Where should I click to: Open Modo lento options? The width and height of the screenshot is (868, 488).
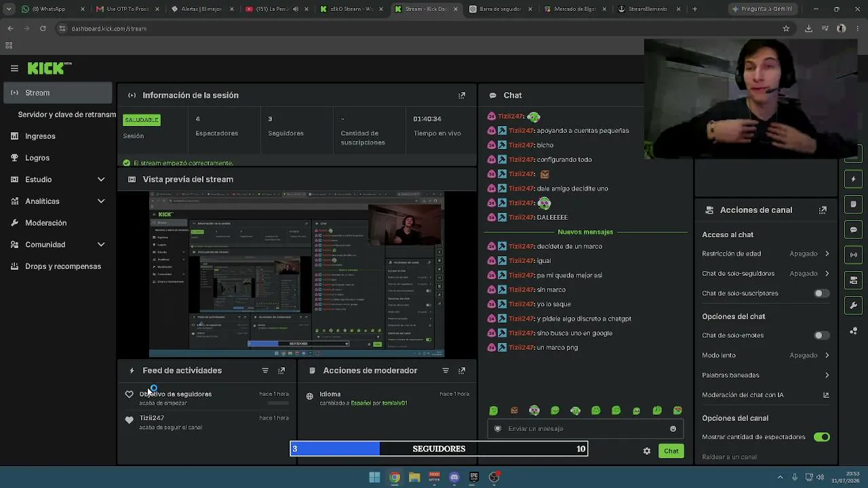click(x=766, y=355)
